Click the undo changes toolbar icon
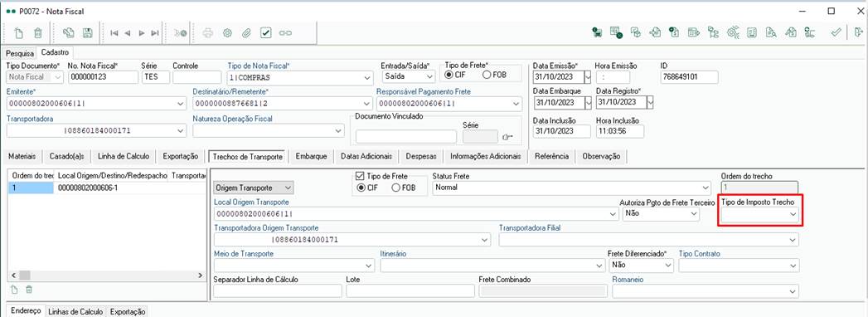 click(x=69, y=33)
